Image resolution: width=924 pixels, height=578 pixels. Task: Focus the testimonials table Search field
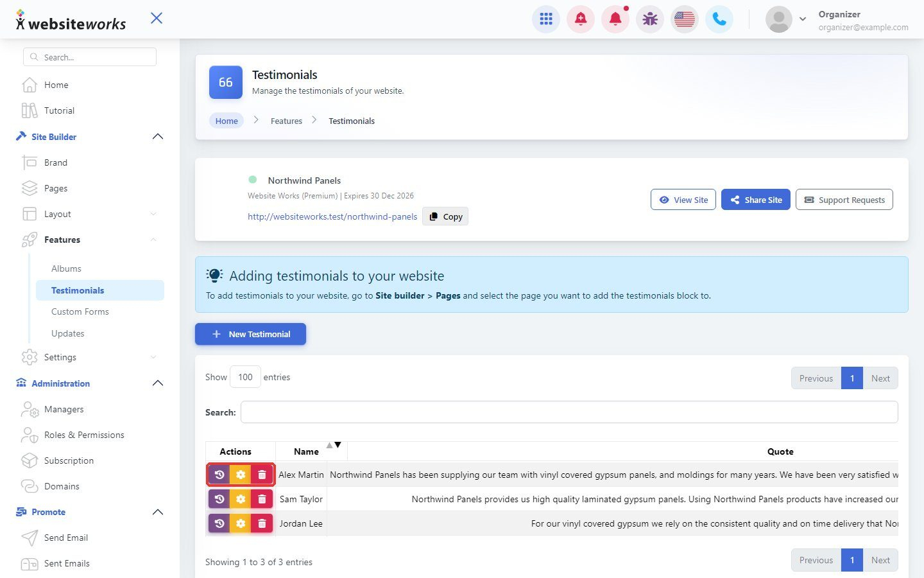[569, 412]
